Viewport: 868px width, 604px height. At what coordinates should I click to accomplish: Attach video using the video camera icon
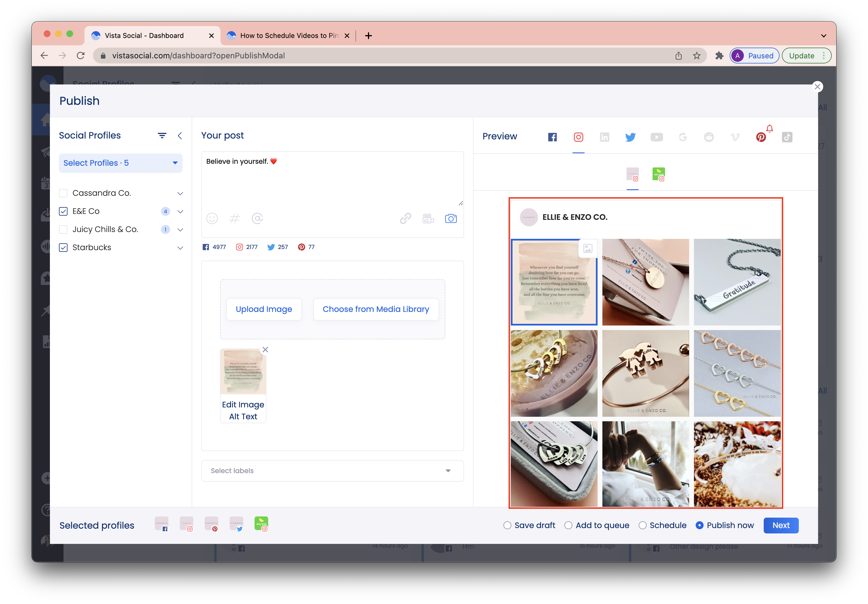click(x=428, y=218)
